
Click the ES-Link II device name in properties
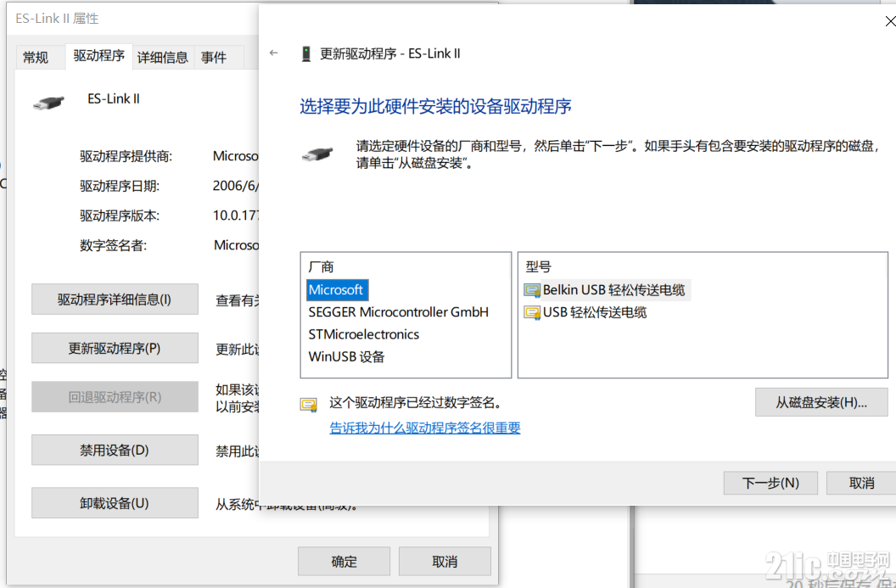(x=113, y=99)
